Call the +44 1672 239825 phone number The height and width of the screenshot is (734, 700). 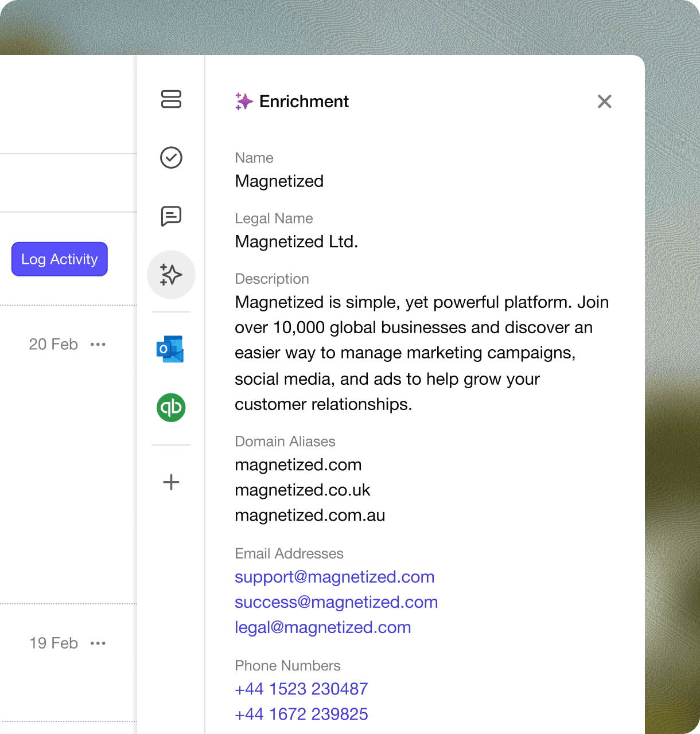pos(301,714)
